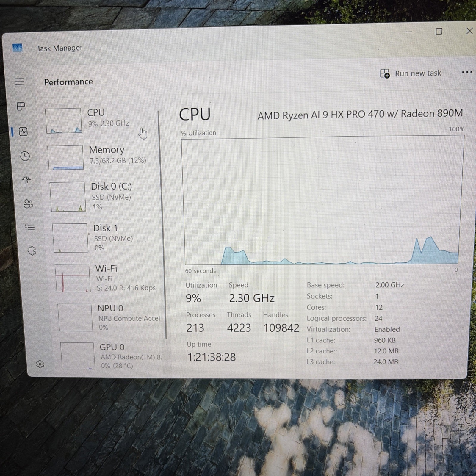Screen dimensions: 476x476
Task: Click the Task Manager app icon
Action: pyautogui.click(x=18, y=48)
